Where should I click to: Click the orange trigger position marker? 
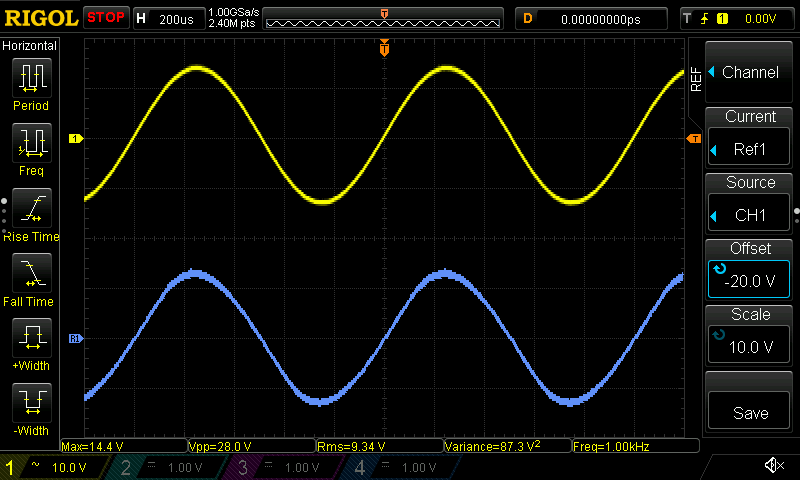tap(384, 48)
